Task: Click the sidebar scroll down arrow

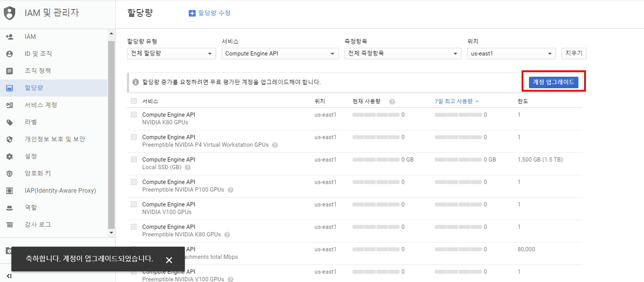Action: coord(111,233)
